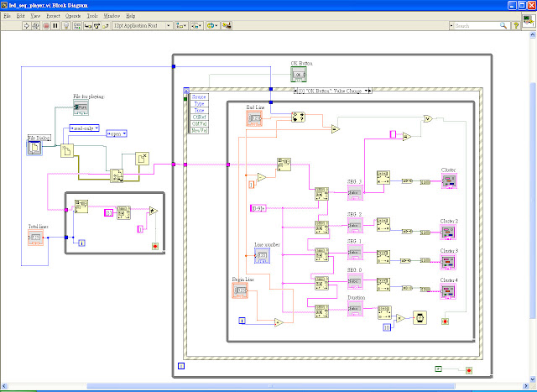Click the NewVal event data item

click(199, 130)
